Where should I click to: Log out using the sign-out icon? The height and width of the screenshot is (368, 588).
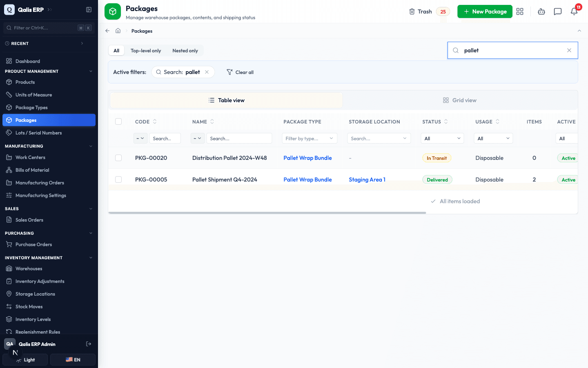click(89, 344)
